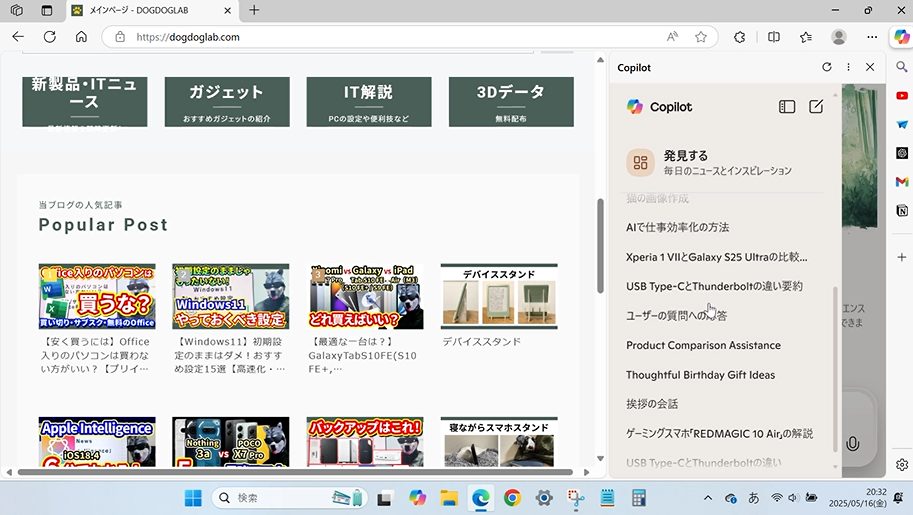Toggle split screen view in toolbar
This screenshot has height=515, width=913.
point(773,37)
